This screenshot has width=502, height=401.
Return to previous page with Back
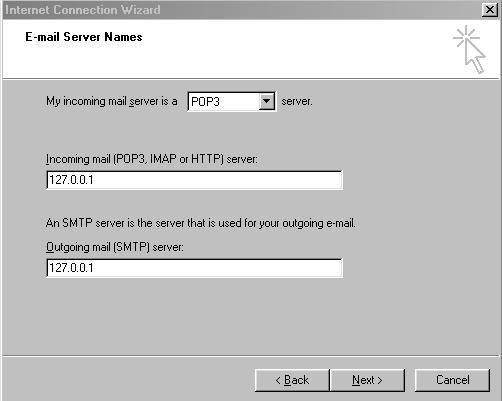coord(292,380)
